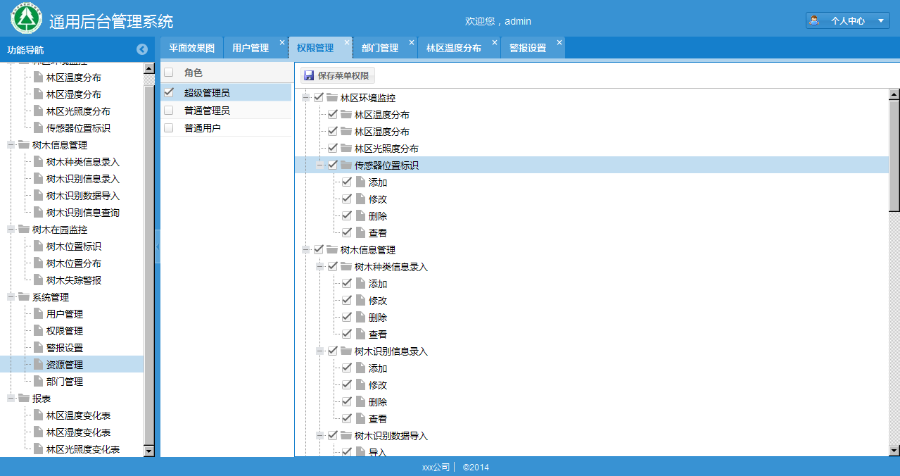This screenshot has width=900, height=476.
Task: Click the file icon beside 用户管理 in the sidebar
Action: click(x=38, y=314)
